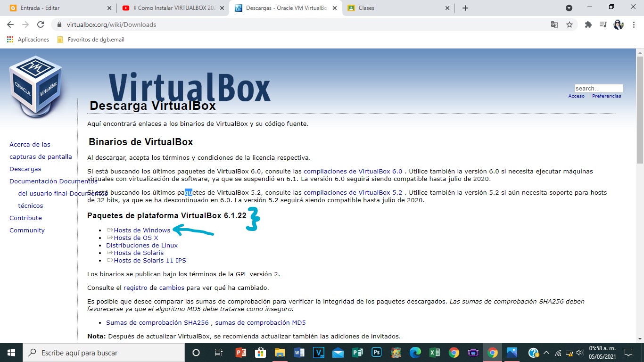Launch Excel from the taskbar
Viewport: 644px width, 362px height.
pos(435,353)
